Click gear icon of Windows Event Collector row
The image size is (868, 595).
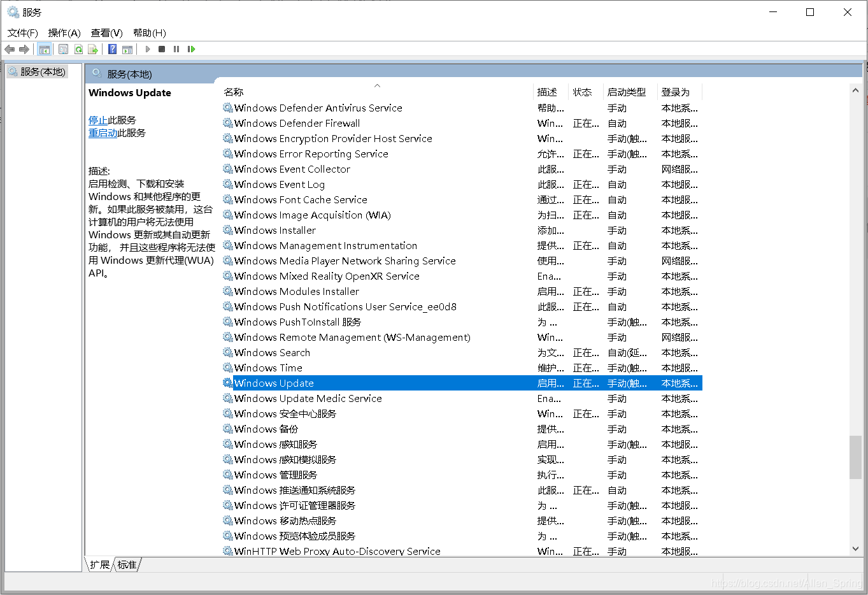coord(227,169)
